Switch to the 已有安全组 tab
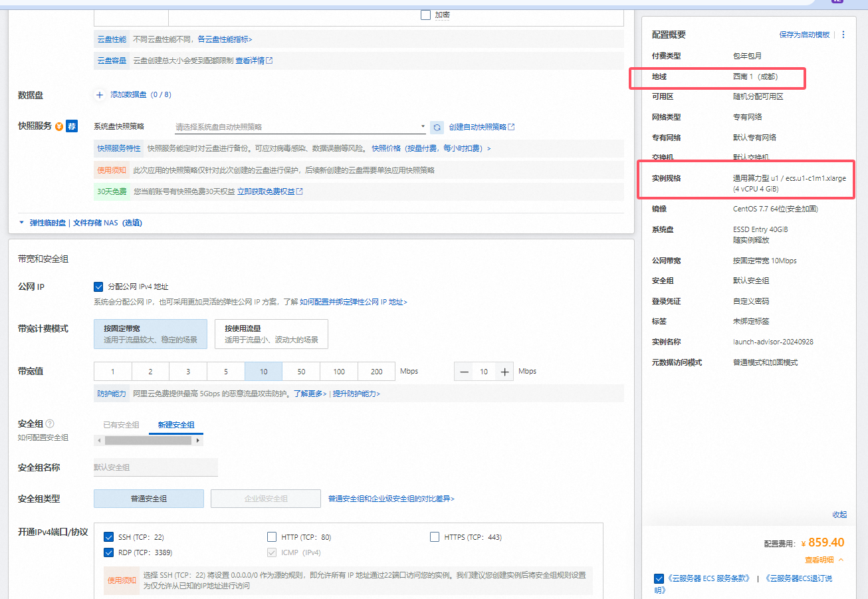Screen dimensions: 868x599 tap(121, 425)
